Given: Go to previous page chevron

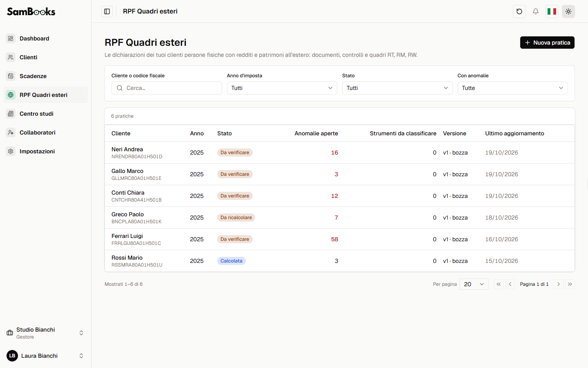Looking at the screenshot, I should [510, 284].
